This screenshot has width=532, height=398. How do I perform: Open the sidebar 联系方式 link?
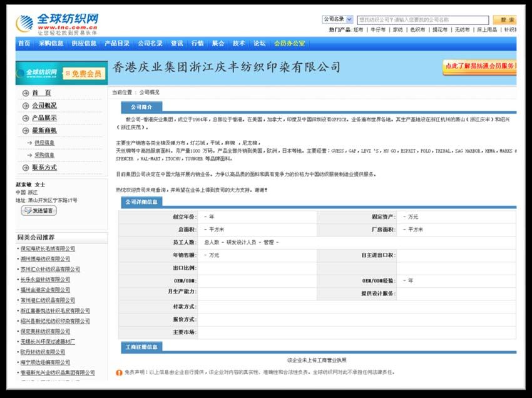[44, 168]
